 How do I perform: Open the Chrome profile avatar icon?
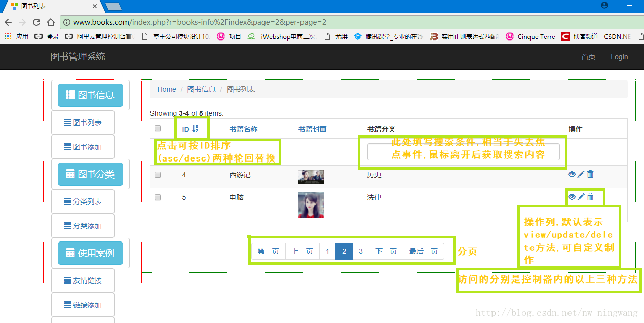604,5
